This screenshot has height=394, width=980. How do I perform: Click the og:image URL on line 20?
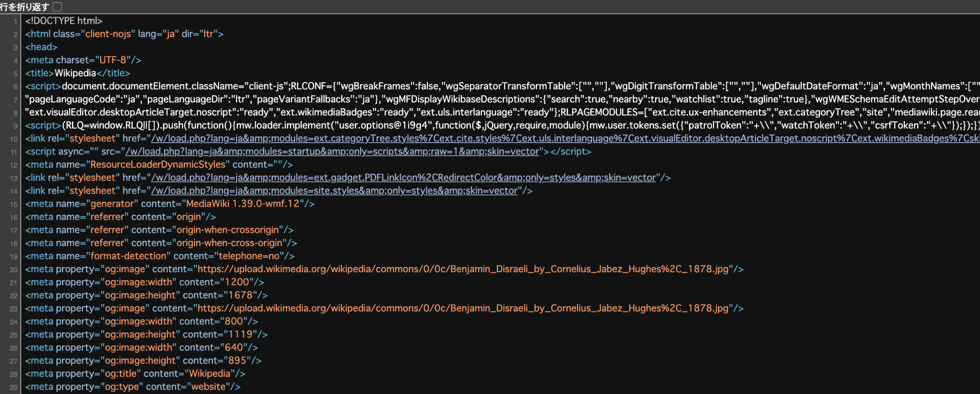[x=463, y=269]
